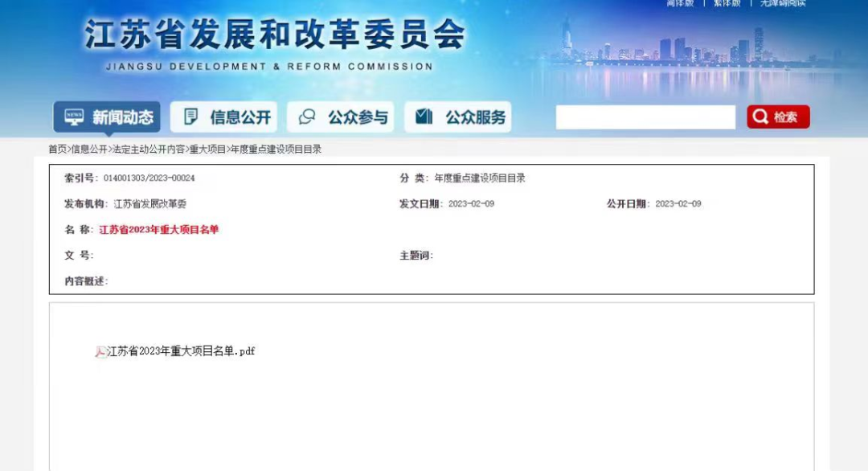Select 信息公开 in the breadcrumb path

(x=88, y=149)
